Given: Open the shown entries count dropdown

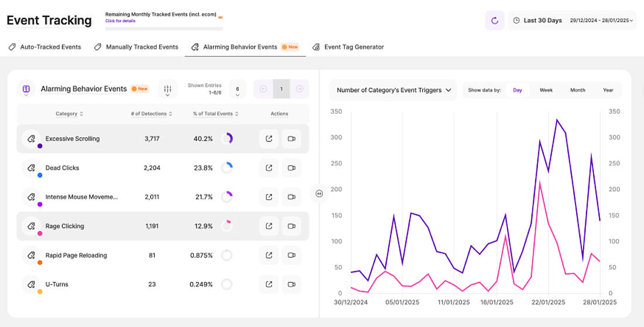Looking at the screenshot, I should (x=237, y=89).
